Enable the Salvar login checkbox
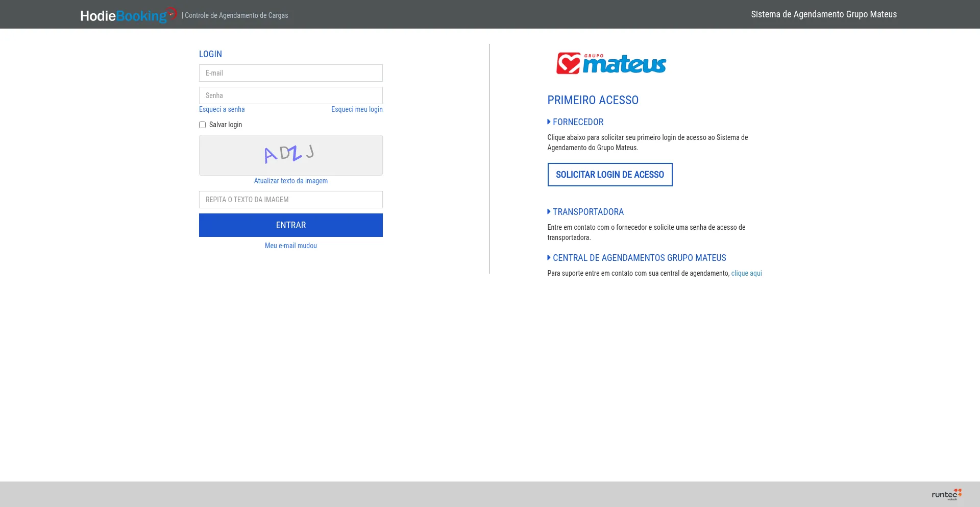This screenshot has height=507, width=980. click(202, 125)
